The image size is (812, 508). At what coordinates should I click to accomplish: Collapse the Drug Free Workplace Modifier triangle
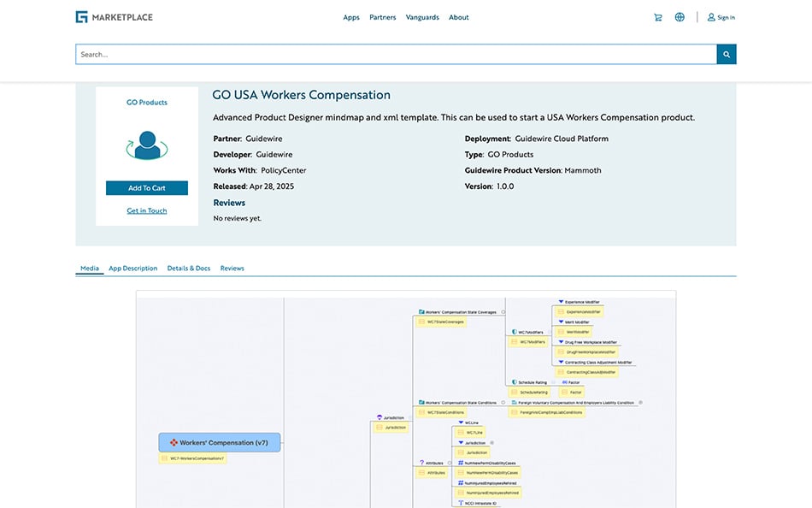click(x=560, y=342)
